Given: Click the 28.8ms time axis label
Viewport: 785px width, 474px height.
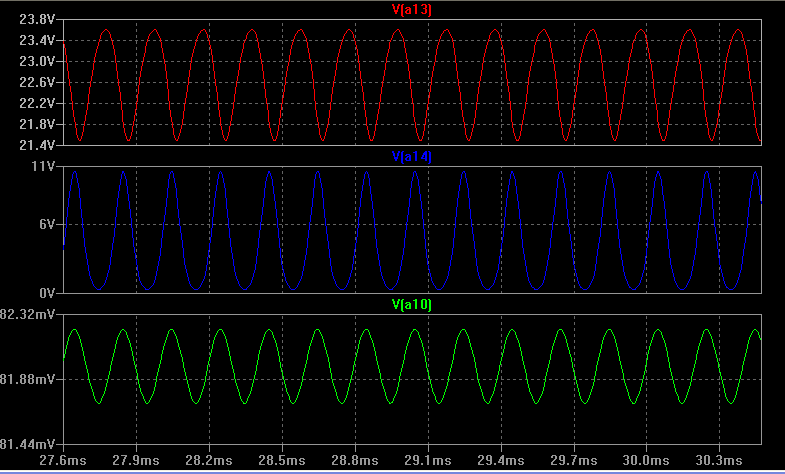Looking at the screenshot, I should click(x=354, y=460).
